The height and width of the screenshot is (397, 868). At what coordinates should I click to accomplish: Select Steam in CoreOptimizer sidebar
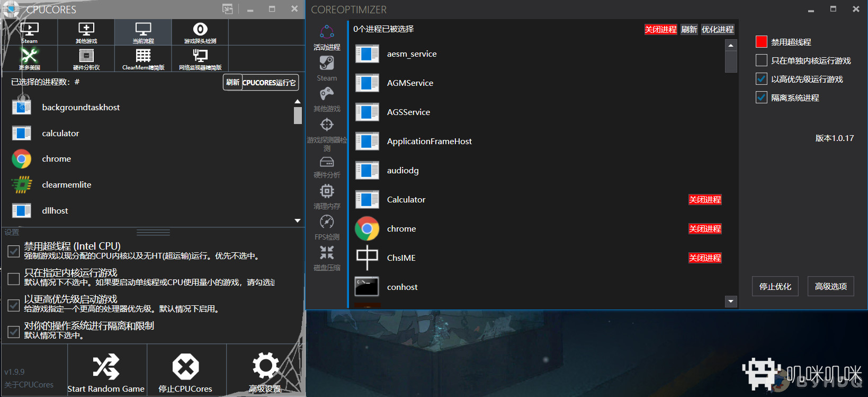point(327,69)
